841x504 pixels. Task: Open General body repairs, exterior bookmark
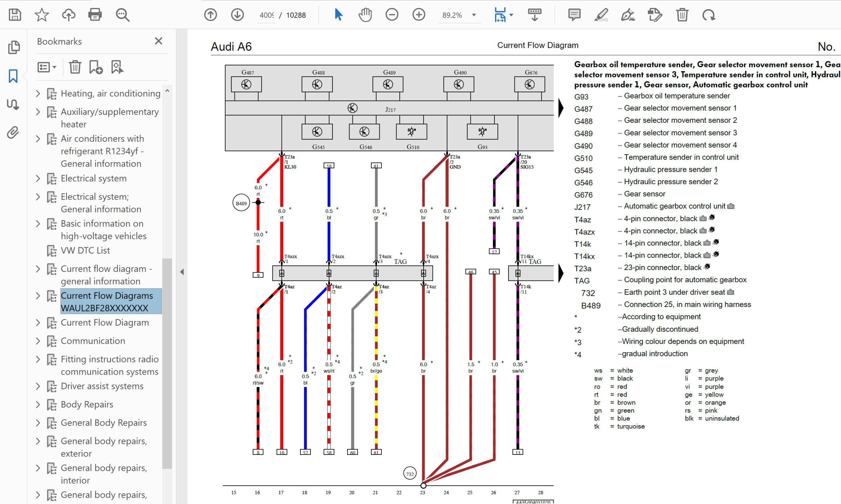pos(103,447)
